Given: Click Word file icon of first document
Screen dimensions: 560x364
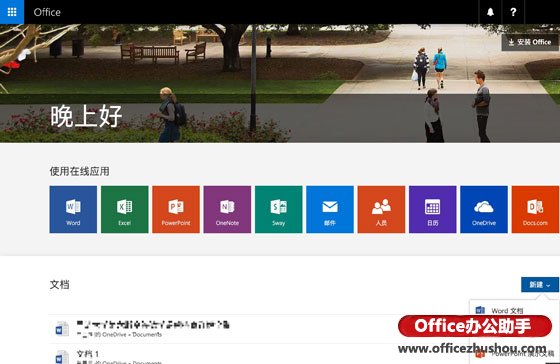Looking at the screenshot, I should 62,329.
